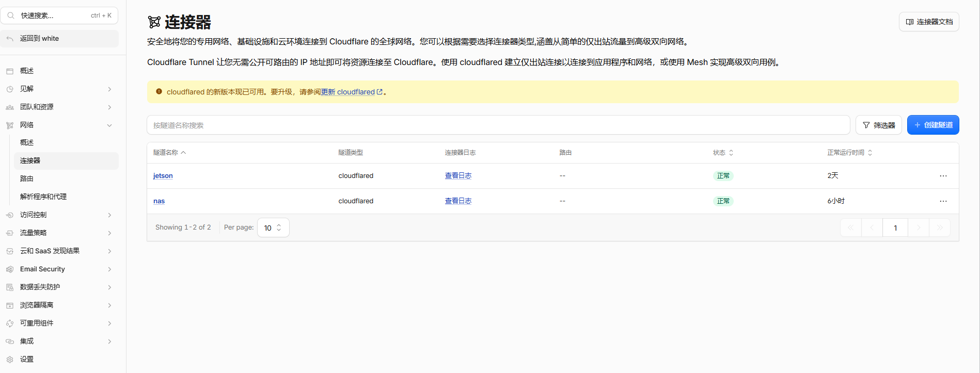Open the 筛选器 filter button

click(x=879, y=125)
